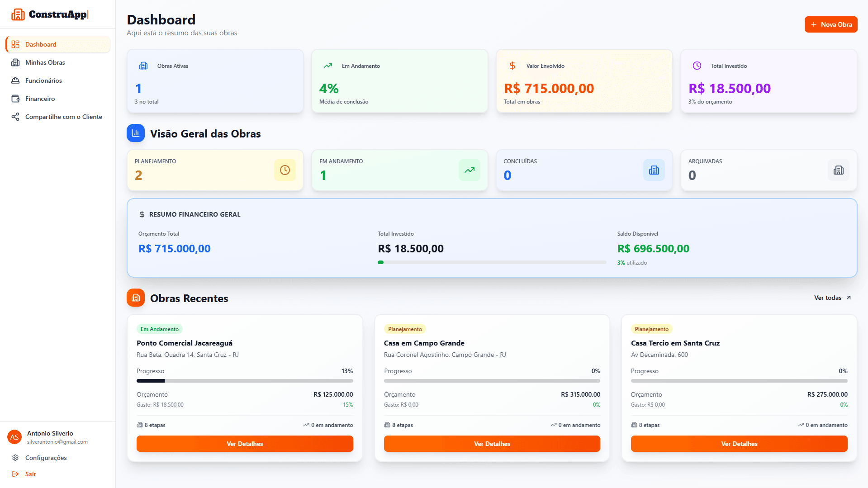Screen dimensions: 868x488
Task: Select the Dashboard grid icon in sidebar
Action: click(15, 44)
